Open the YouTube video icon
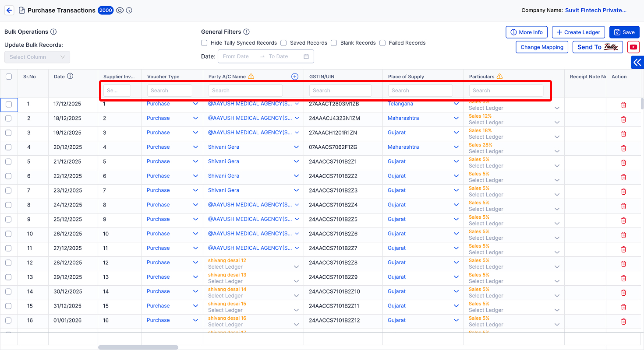Viewport: 644px width, 350px height. (633, 47)
